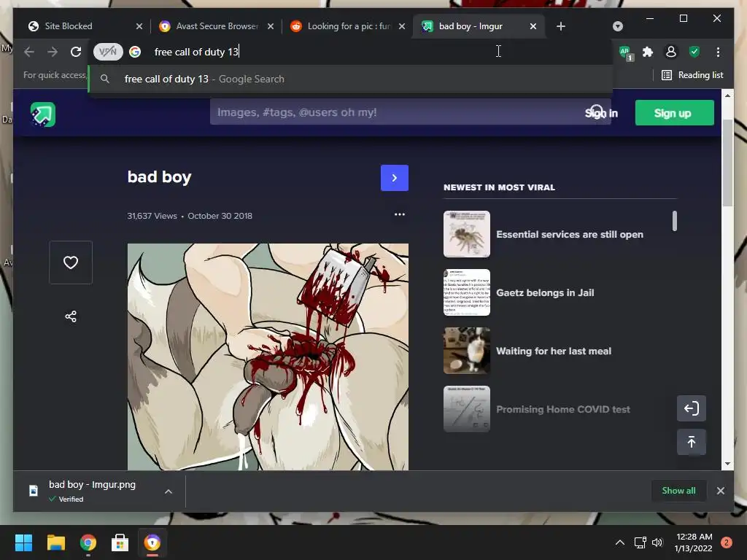Reload the current page
The height and width of the screenshot is (560, 747).
click(x=76, y=52)
